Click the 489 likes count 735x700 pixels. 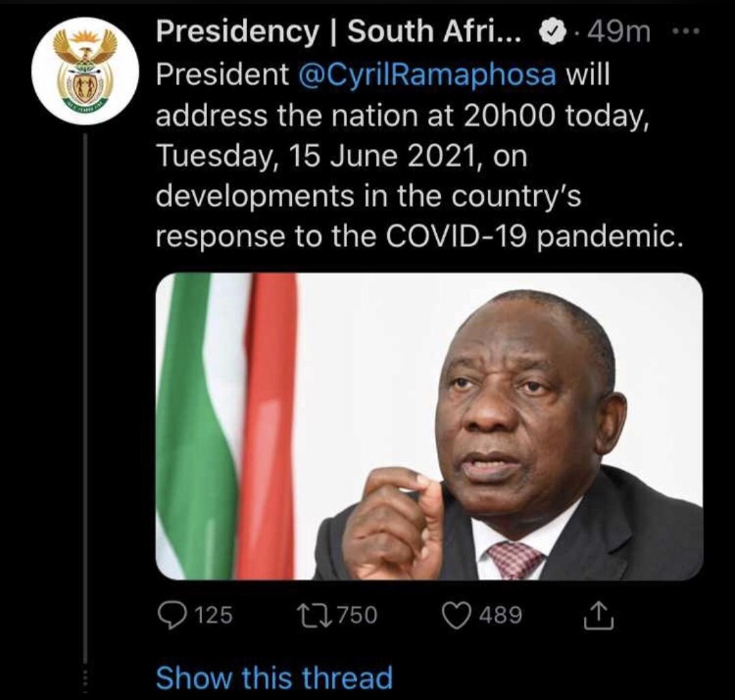500,616
